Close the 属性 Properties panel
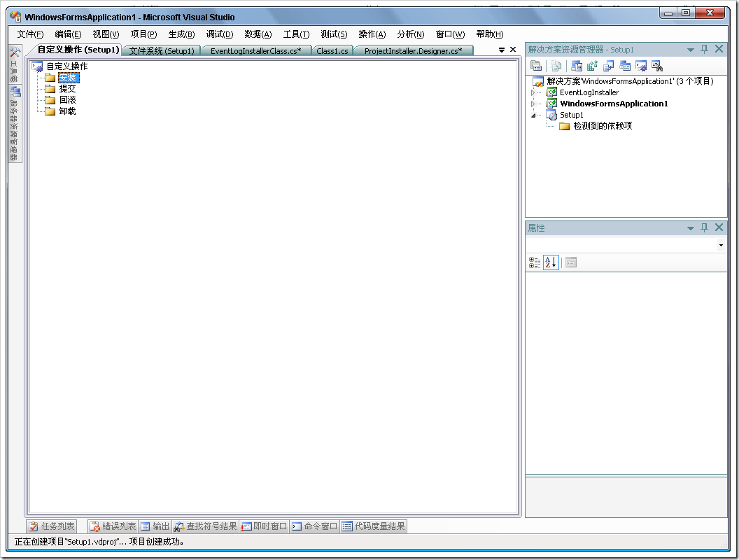Image resolution: width=739 pixels, height=560 pixels. click(719, 227)
